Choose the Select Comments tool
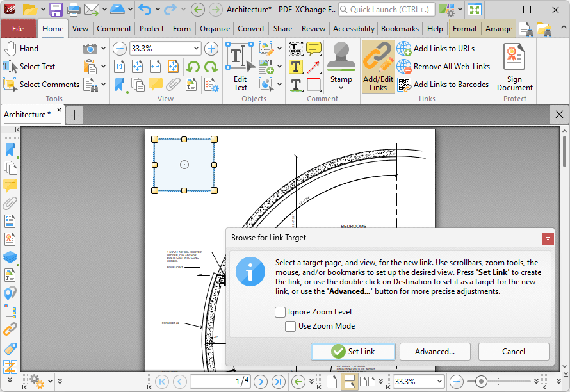Image resolution: width=570 pixels, height=392 pixels. click(41, 85)
